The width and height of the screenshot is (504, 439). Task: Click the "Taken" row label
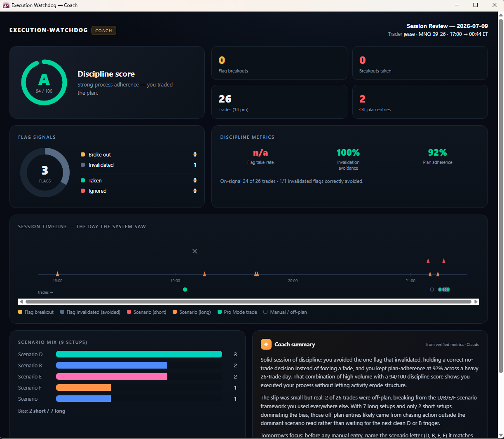point(95,180)
